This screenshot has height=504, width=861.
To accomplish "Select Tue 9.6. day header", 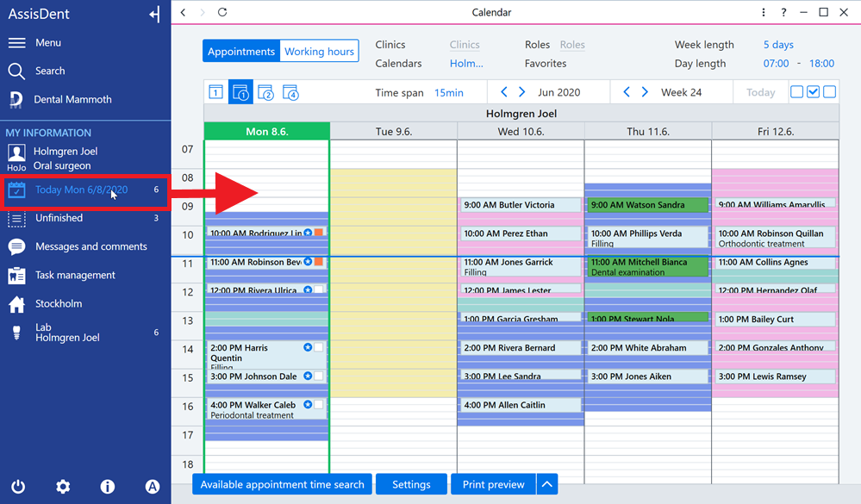I will [x=394, y=131].
